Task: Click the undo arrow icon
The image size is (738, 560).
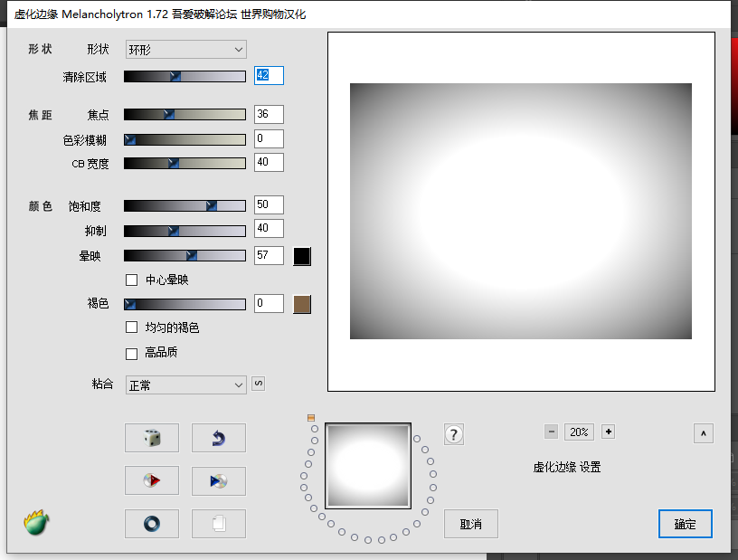Action: 217,437
